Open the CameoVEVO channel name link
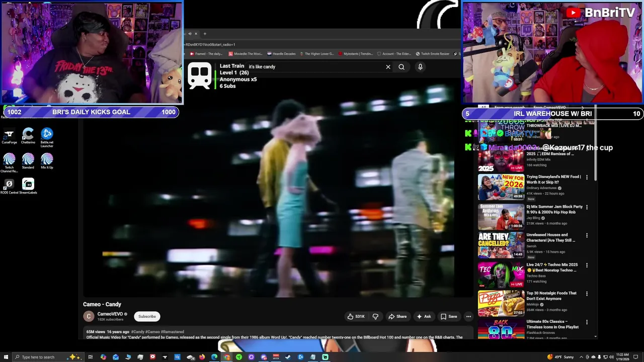644x362 pixels. [110, 314]
